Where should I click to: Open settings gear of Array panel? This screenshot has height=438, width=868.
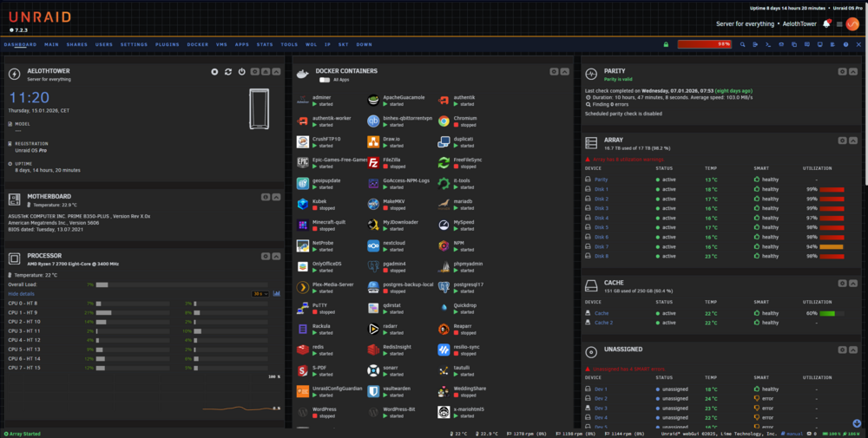click(842, 141)
